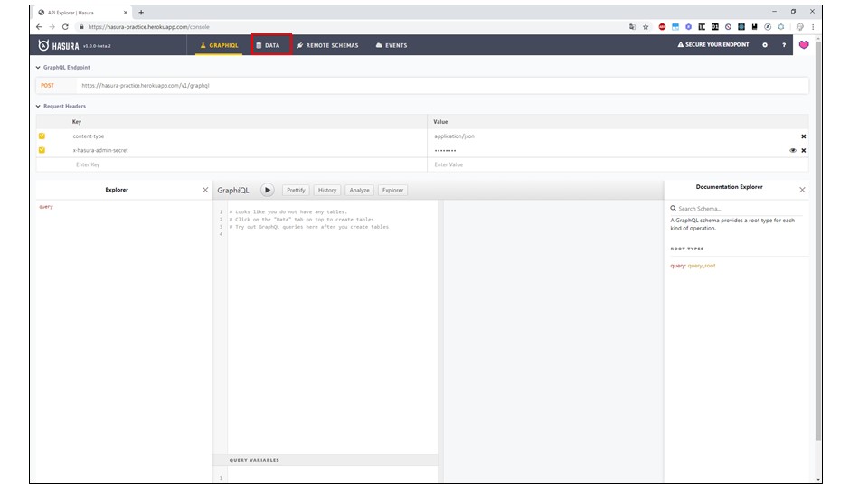868x488 pixels.
Task: Uncheck the x-hasura-admin-secret header checkbox
Action: pos(42,150)
